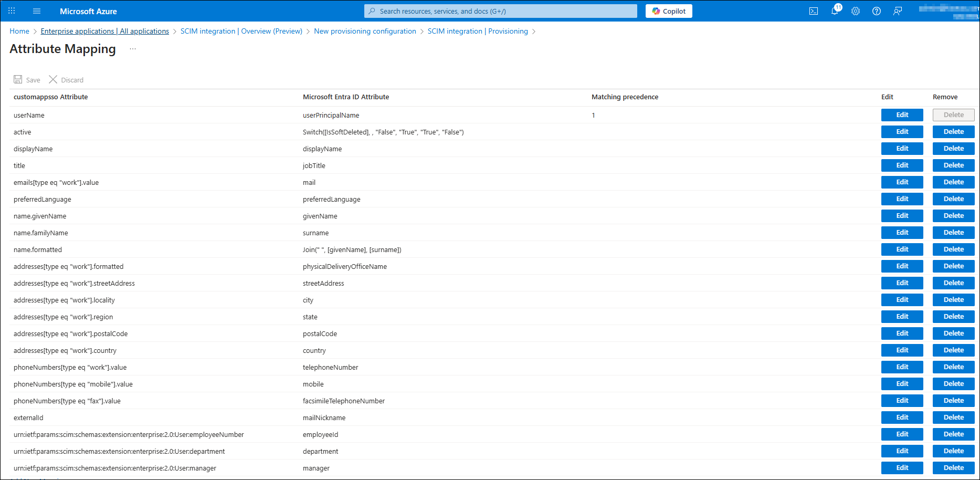Edit the enterprise User:department mapping
The width and height of the screenshot is (980, 480).
(x=902, y=451)
